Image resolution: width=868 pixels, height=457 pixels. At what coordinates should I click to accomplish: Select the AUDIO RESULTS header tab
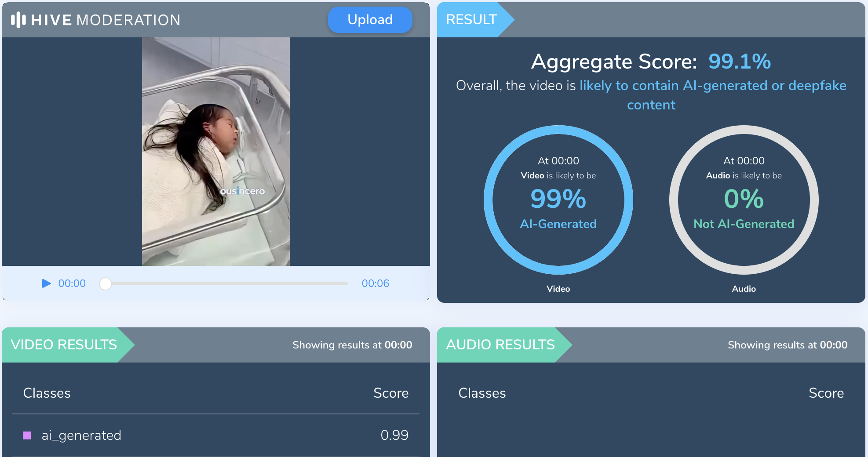pyautogui.click(x=500, y=345)
